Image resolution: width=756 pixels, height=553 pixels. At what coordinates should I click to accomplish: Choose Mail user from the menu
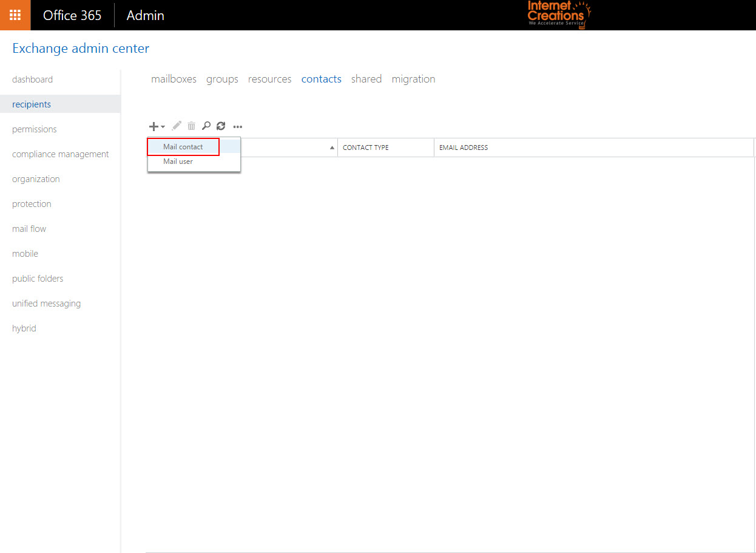[178, 161]
